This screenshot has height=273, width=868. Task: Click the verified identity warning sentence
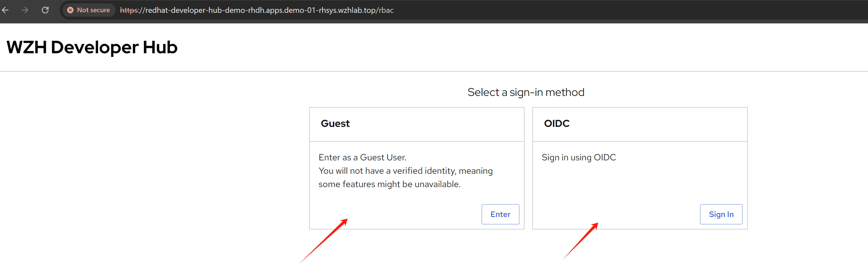[405, 171]
